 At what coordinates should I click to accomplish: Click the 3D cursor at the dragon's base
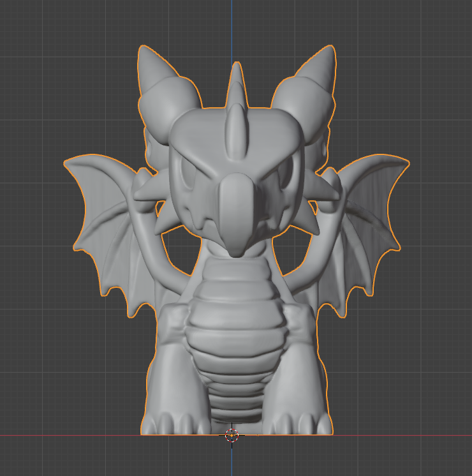(x=232, y=435)
